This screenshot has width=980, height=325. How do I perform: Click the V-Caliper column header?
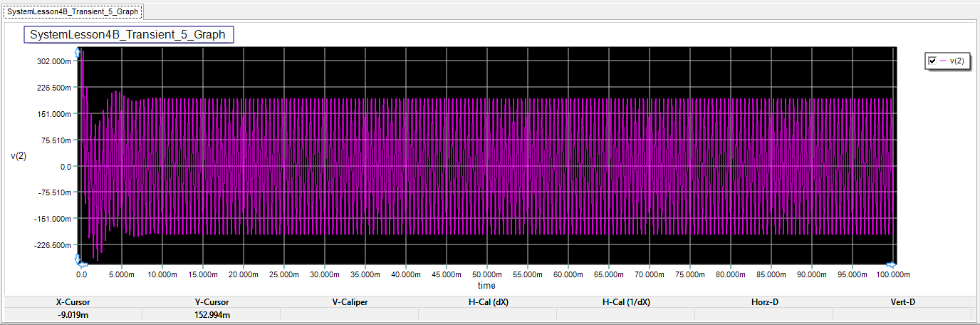point(350,302)
